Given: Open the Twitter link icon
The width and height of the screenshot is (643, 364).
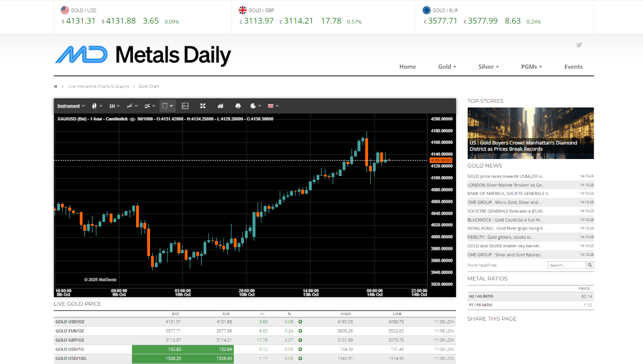Looking at the screenshot, I should point(579,45).
